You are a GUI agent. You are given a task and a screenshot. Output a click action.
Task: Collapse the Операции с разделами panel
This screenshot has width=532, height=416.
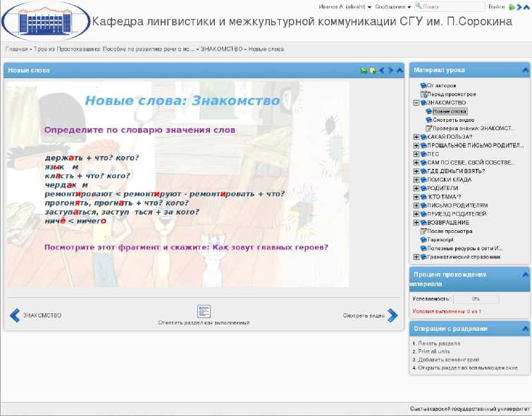point(525,329)
